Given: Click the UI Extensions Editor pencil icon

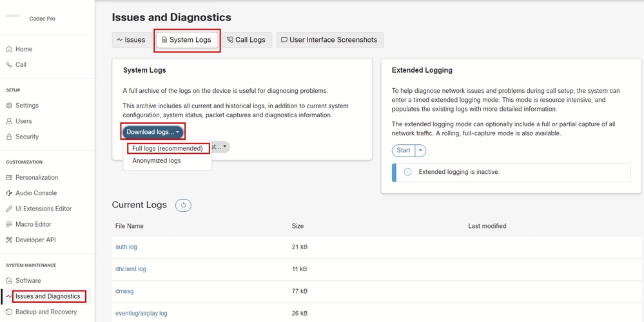Looking at the screenshot, I should click(x=9, y=209).
